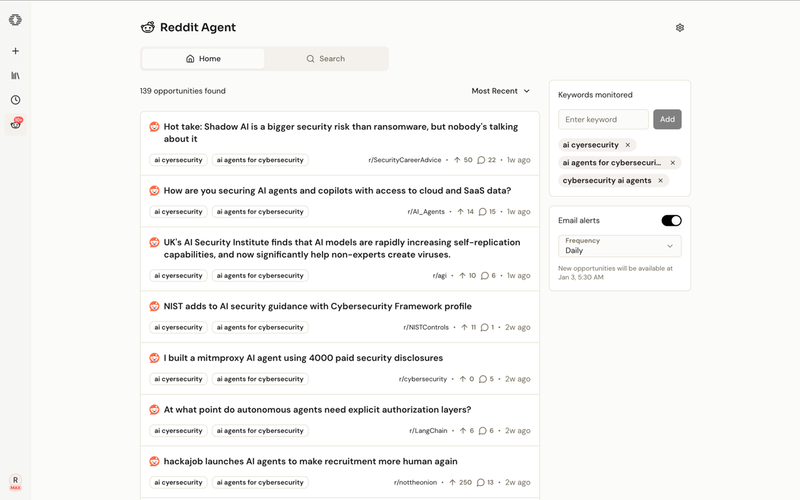This screenshot has height=500, width=800.
Task: Open the Reddit agent icon in sidebar
Action: tap(15, 124)
